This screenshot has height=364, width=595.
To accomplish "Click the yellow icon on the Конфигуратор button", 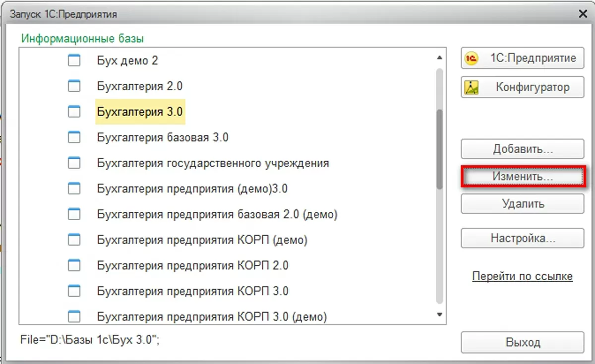I will pyautogui.click(x=471, y=88).
